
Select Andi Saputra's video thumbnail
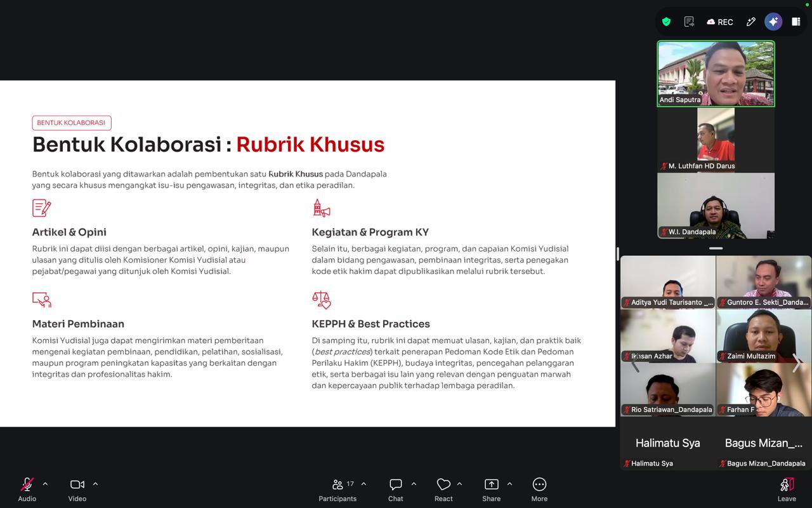(716, 74)
